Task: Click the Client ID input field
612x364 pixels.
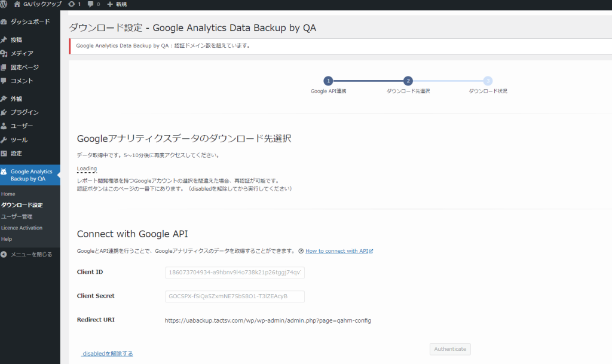Action: [235, 273]
